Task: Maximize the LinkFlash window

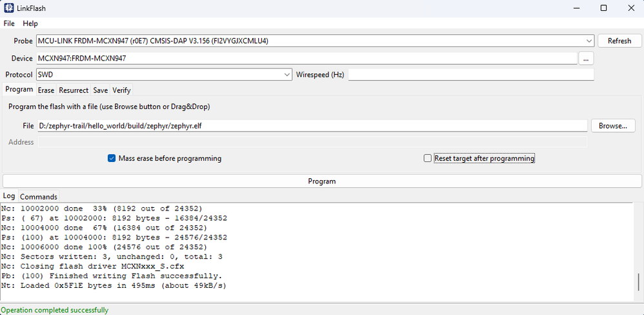Action: point(603,8)
